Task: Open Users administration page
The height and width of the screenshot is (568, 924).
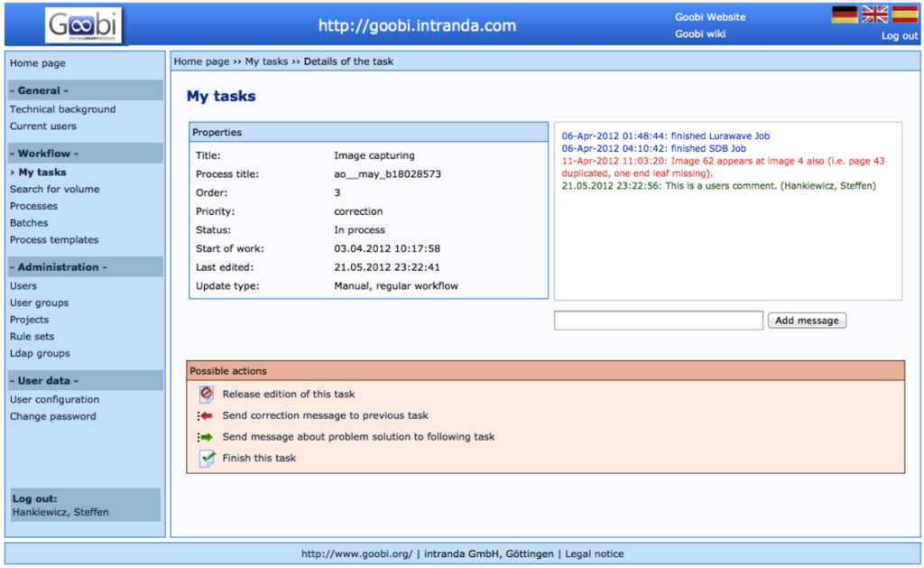Action: tap(23, 286)
